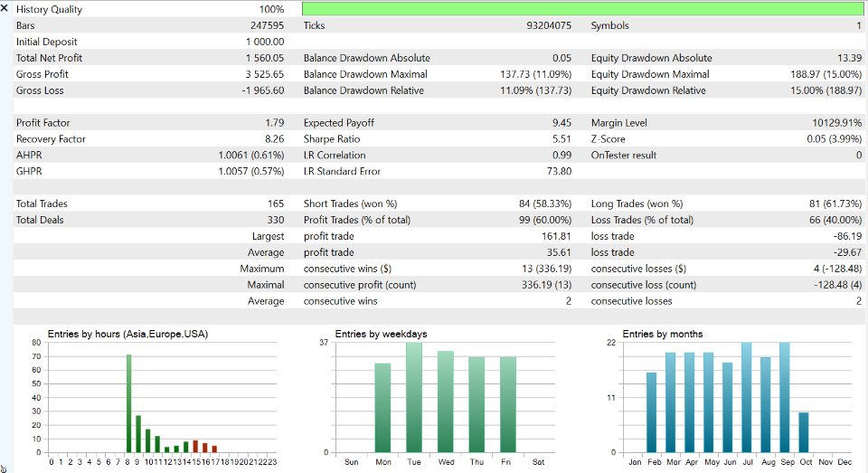Click Balance Drawdown Maximal value 137.73 (11.09%)

[535, 73]
